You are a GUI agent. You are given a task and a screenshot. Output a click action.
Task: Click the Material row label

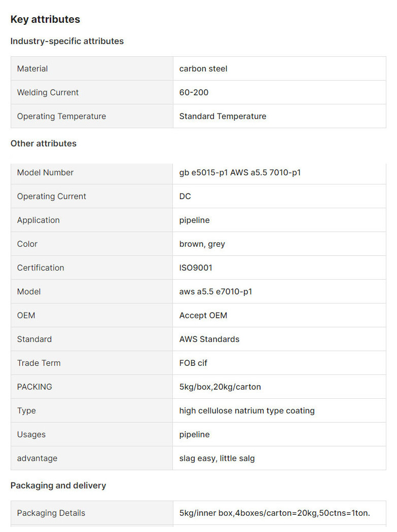(x=32, y=68)
